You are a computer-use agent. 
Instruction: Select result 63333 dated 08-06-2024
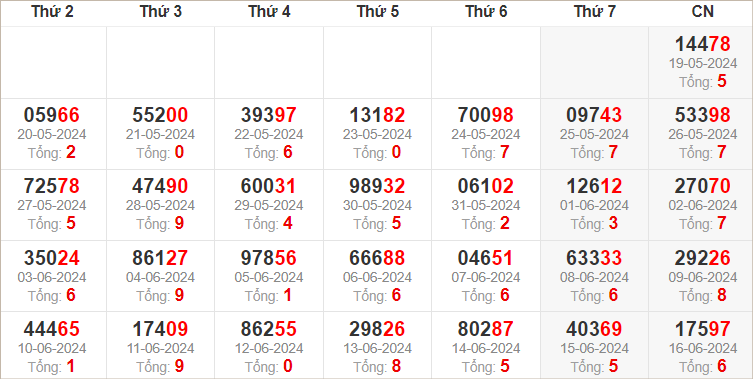click(594, 258)
